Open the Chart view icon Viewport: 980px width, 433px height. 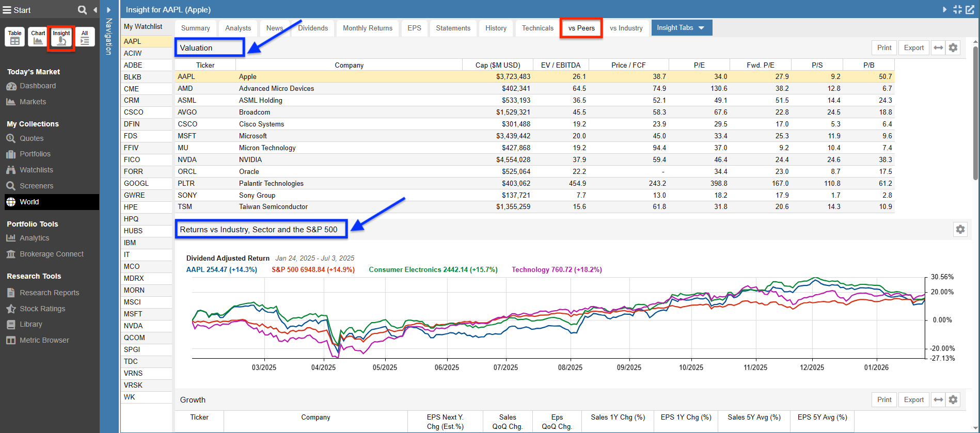pyautogui.click(x=38, y=37)
